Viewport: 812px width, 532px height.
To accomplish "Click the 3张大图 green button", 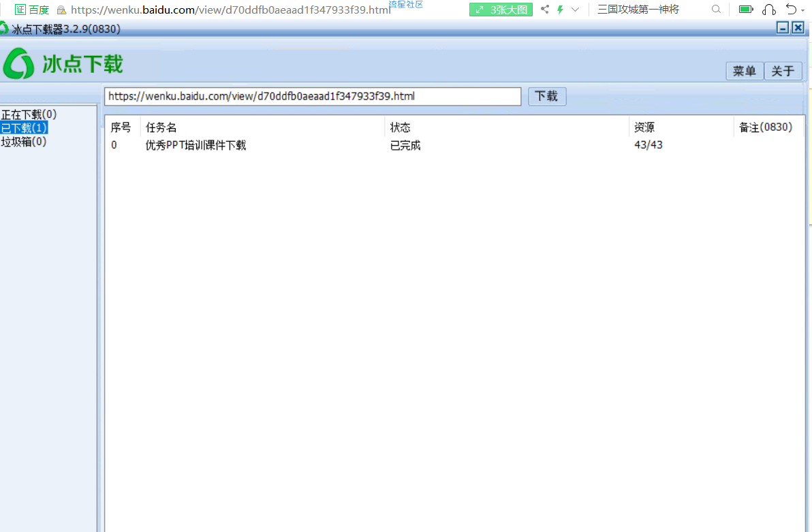I will 501,10.
